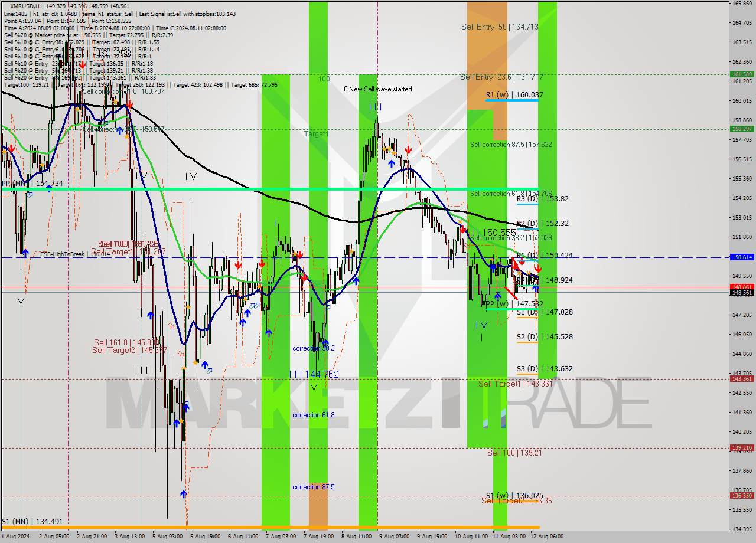Viewport: 756px width, 543px height.
Task: Click the blue 150.614 price axis tag
Action: 742,257
